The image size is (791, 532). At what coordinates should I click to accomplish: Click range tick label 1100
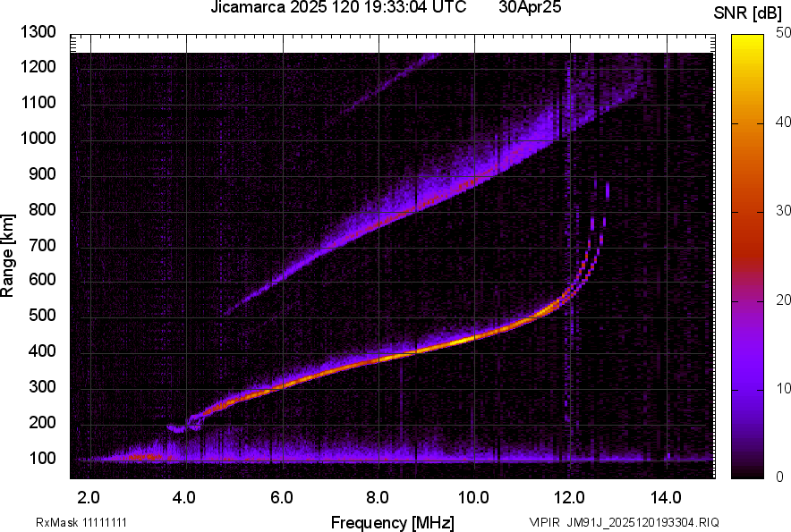point(38,102)
